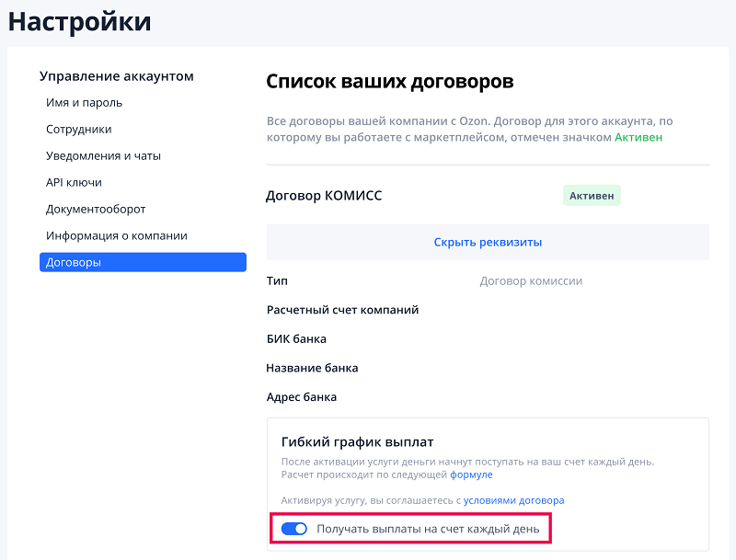The height and width of the screenshot is (560, 736).
Task: Navigate to «Информация о компании»
Action: point(117,236)
